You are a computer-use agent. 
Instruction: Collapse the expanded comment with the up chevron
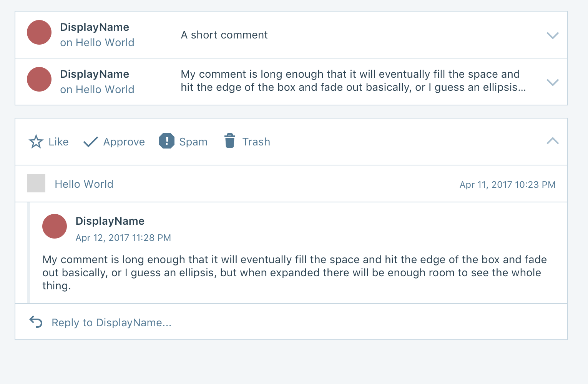click(553, 141)
